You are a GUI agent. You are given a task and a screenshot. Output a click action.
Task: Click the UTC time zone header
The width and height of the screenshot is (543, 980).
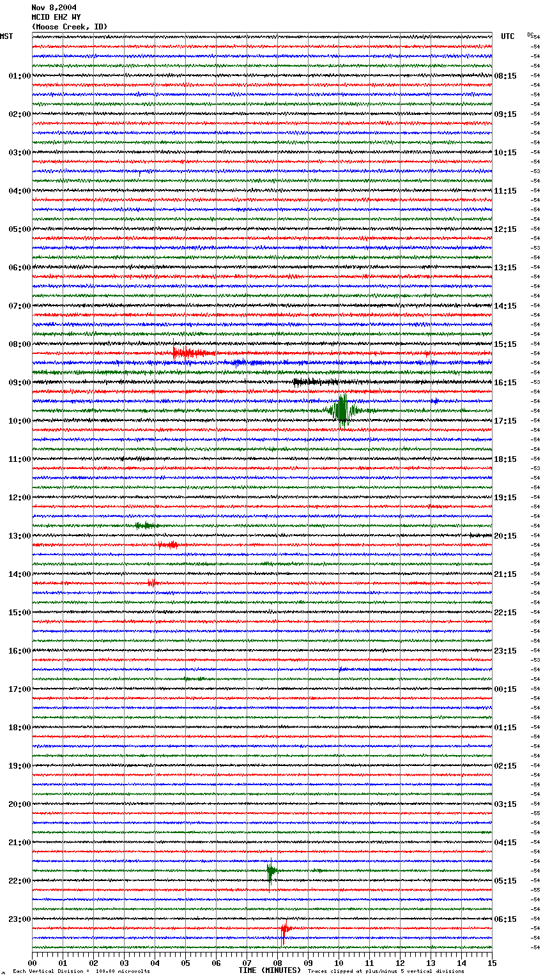(508, 36)
